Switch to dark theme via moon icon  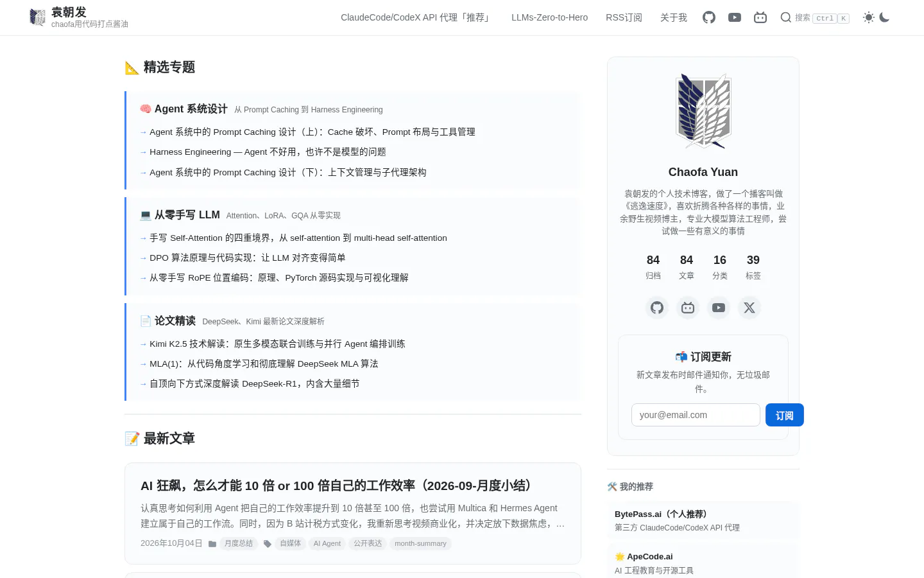point(885,17)
